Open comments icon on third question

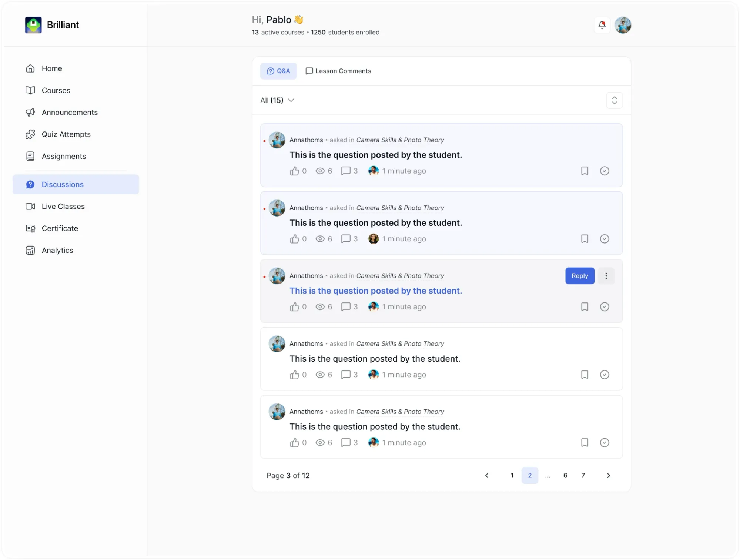(346, 306)
